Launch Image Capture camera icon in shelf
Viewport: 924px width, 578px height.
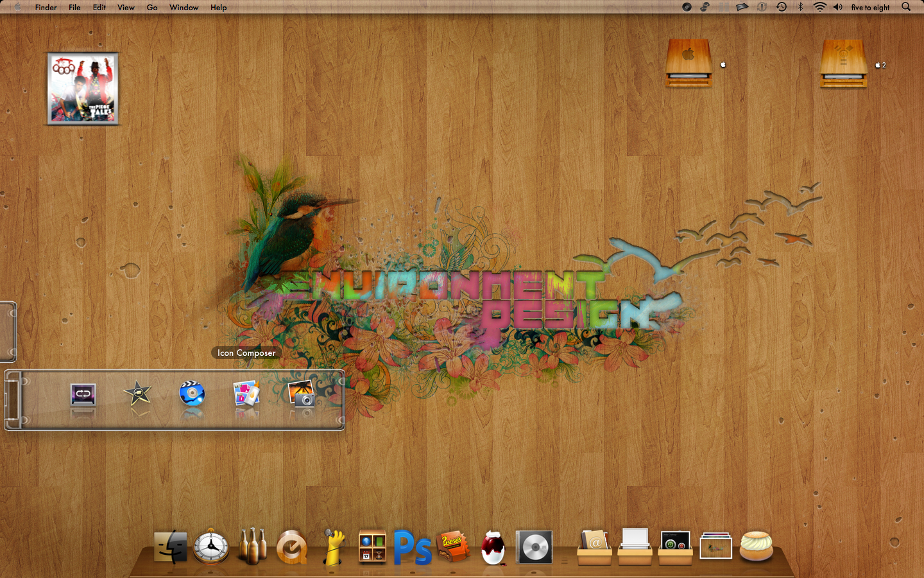coord(301,394)
